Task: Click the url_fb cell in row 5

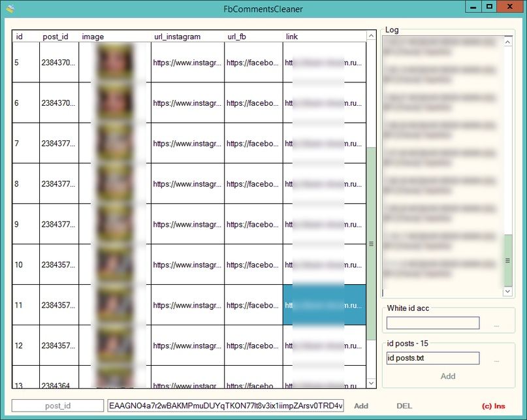Action: (254, 62)
